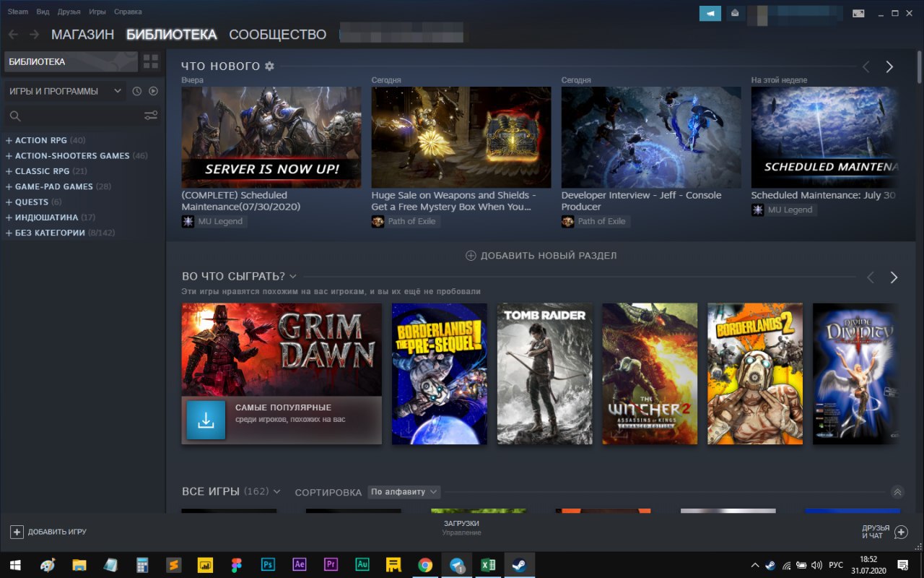The width and height of the screenshot is (924, 578).
Task: Go to БИБЛИОТЕКА tab
Action: pyautogui.click(x=171, y=34)
